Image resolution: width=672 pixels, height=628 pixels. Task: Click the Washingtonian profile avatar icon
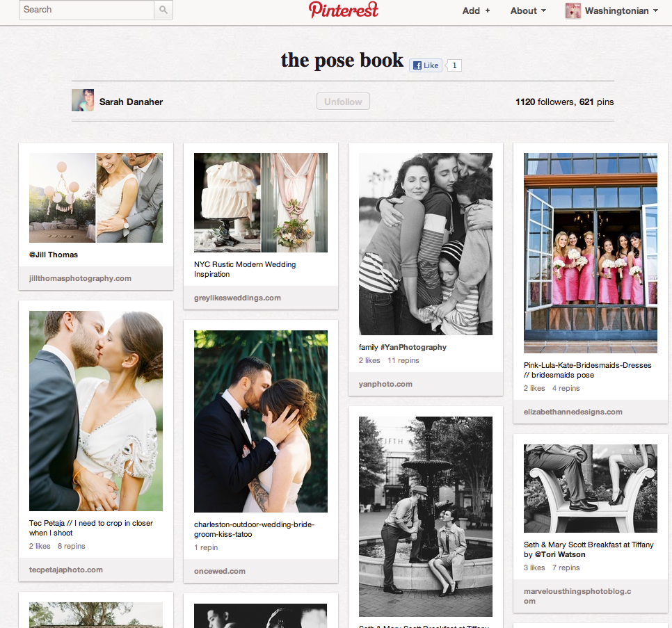tap(573, 10)
